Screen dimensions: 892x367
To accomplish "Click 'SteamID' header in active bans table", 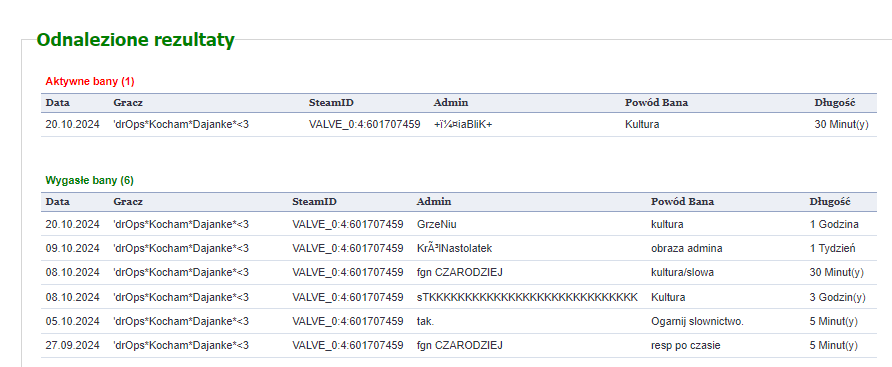I will click(331, 102).
